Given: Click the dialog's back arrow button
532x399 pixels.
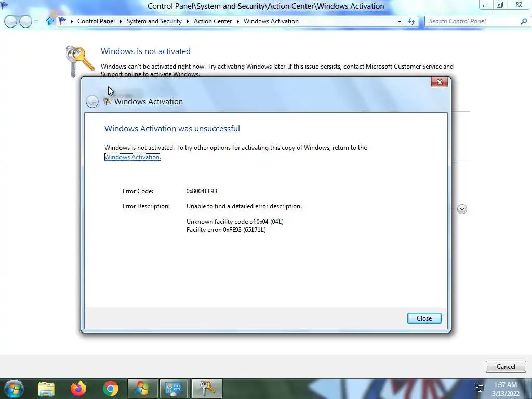Looking at the screenshot, I should 92,101.
